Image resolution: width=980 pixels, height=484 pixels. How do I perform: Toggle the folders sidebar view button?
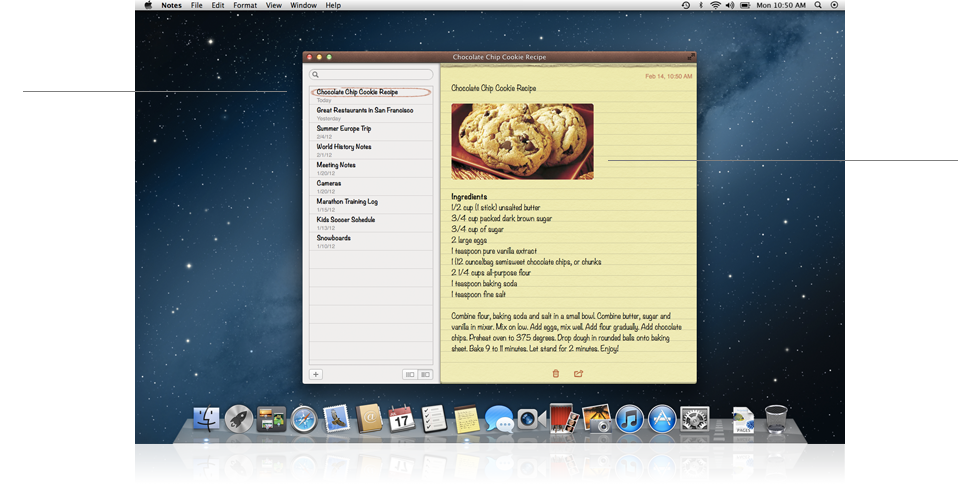coord(425,374)
